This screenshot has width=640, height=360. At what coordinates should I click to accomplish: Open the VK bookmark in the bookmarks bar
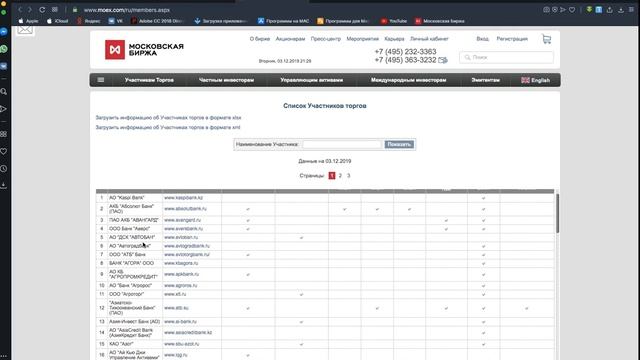pos(116,21)
